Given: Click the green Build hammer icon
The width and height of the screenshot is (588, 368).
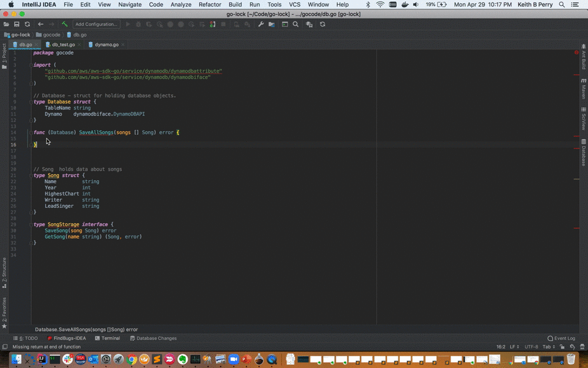Looking at the screenshot, I should (x=65, y=25).
